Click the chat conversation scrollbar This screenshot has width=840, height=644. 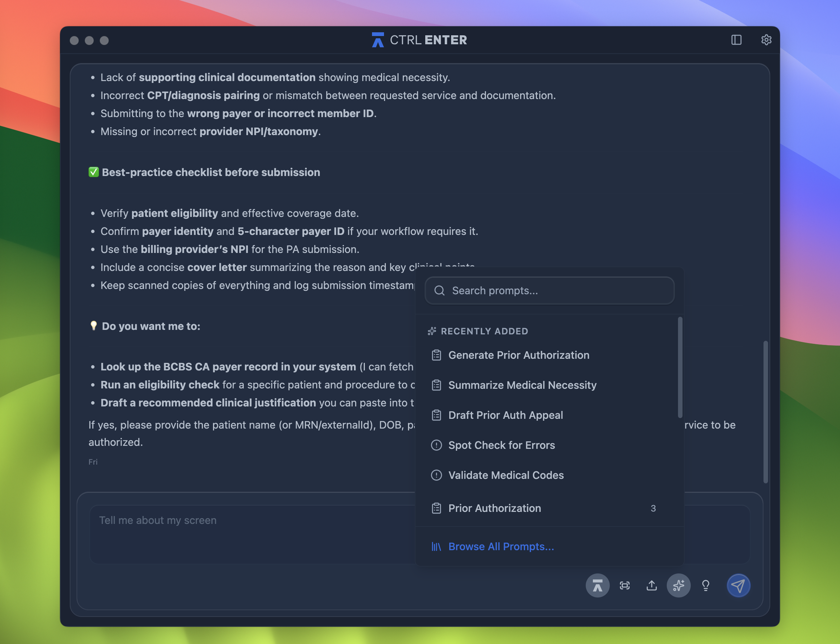765,411
